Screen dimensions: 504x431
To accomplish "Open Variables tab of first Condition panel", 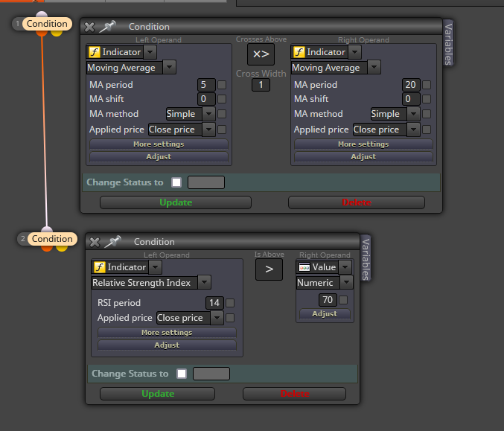I will tap(448, 43).
